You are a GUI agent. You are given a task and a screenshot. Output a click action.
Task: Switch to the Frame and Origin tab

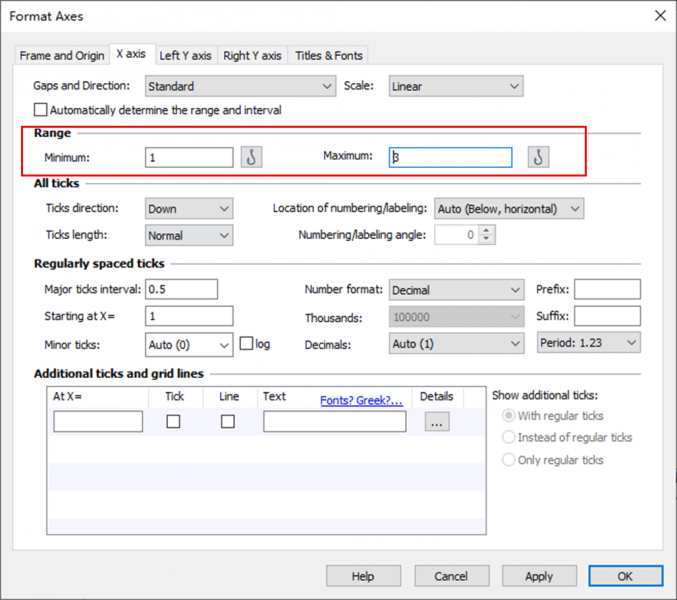[x=62, y=55]
